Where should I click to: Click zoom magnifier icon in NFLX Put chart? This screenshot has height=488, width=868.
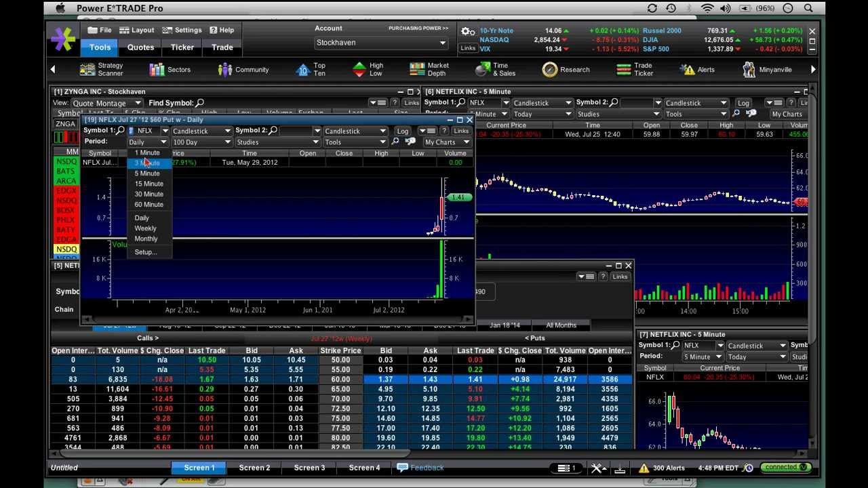pyautogui.click(x=395, y=142)
